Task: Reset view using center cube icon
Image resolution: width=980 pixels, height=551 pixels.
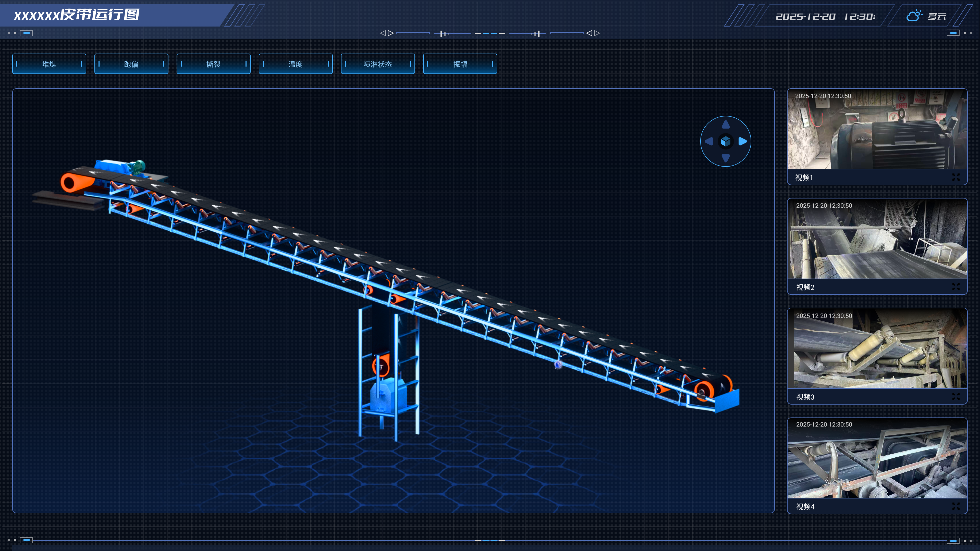Action: click(x=726, y=142)
